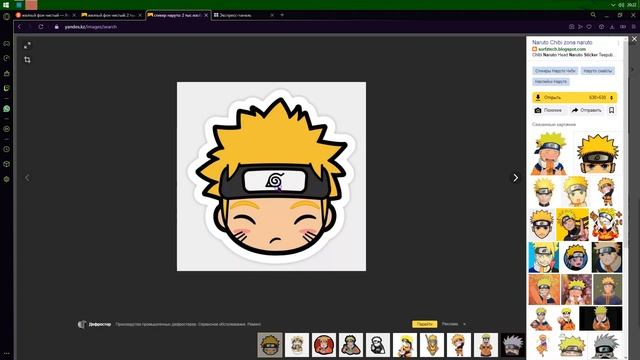This screenshot has height=360, width=640.
Task: Open the panel's three-dot options menu
Action: 618,42
